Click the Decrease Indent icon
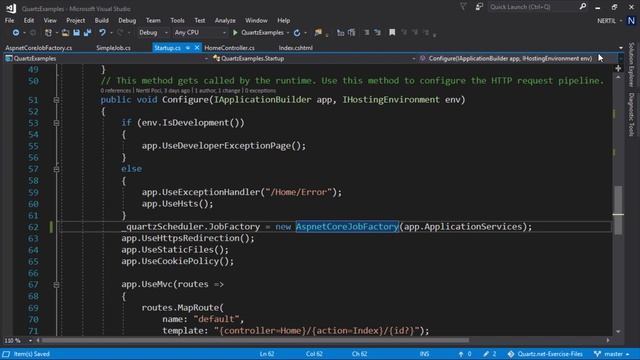Screen dimensions: 640x360 pos(340,33)
